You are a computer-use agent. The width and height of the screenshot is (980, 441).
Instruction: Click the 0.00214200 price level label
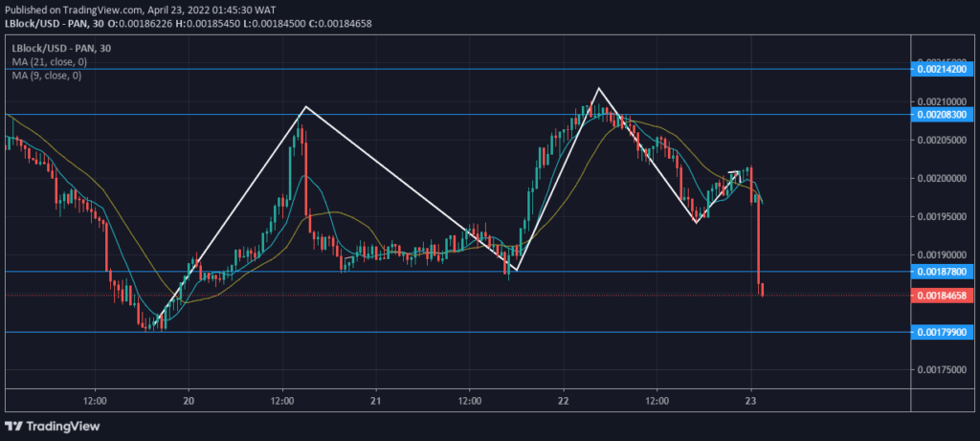(x=942, y=69)
